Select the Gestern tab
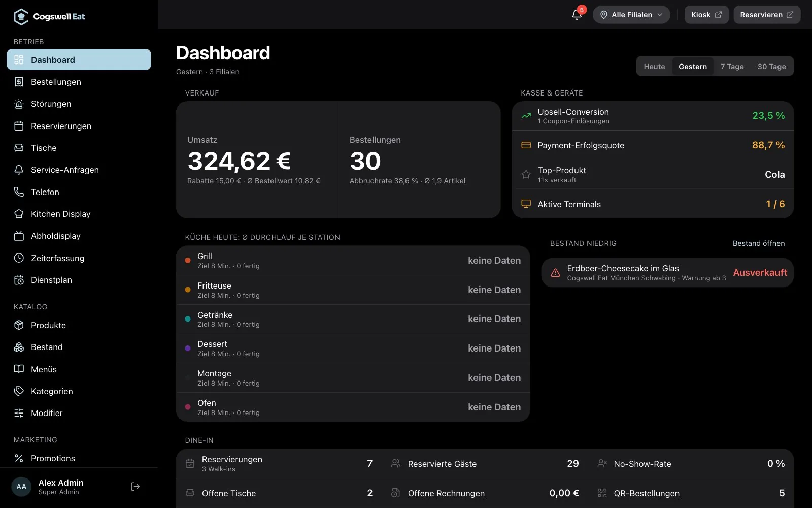 tap(693, 67)
